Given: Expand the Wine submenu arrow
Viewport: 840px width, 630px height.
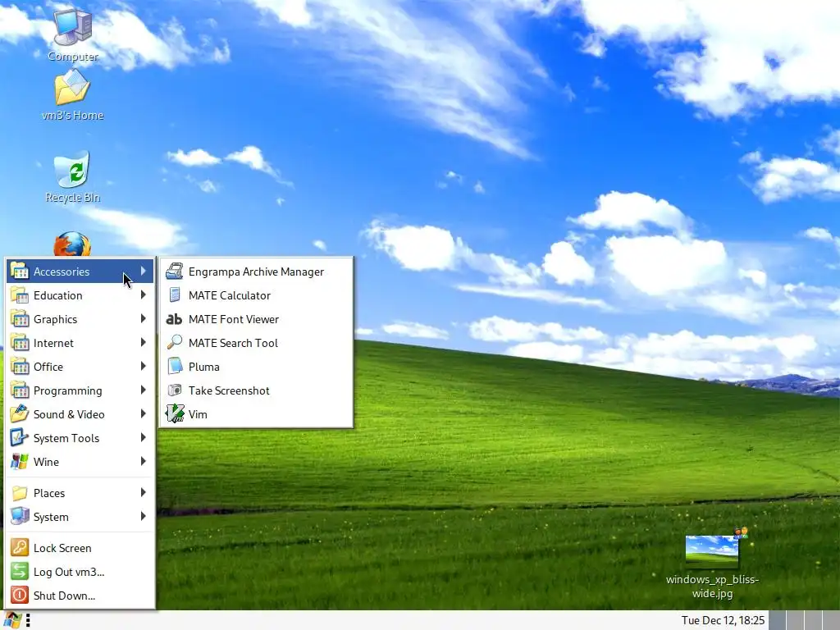Looking at the screenshot, I should click(143, 461).
